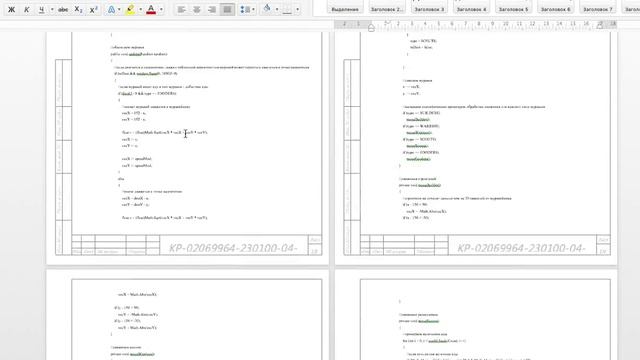Viewport: 640px width, 360px height.
Task: Open line spacing dropdown arrow
Action: coord(253,9)
